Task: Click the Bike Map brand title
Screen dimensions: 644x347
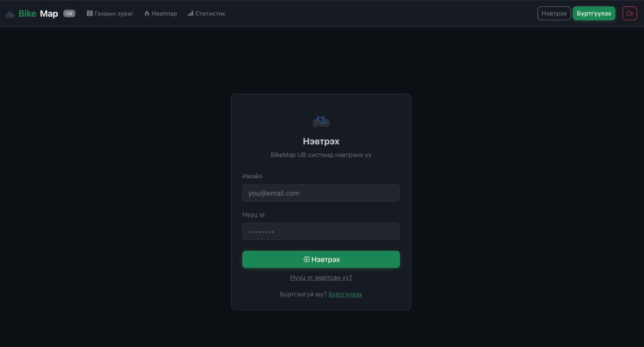Action: [38, 14]
